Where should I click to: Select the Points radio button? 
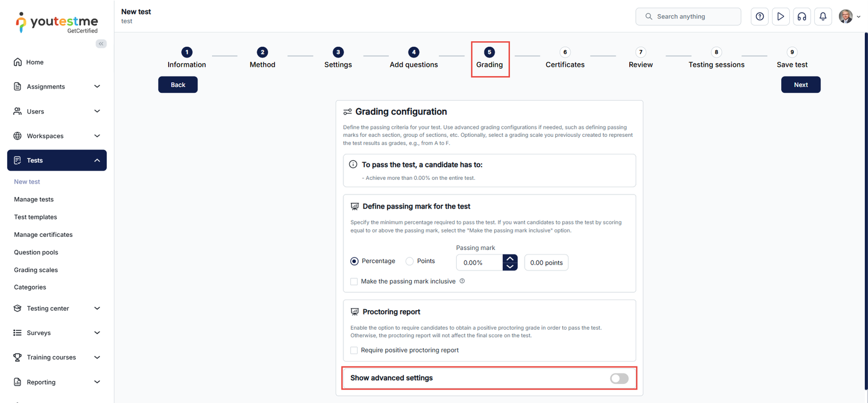click(410, 261)
